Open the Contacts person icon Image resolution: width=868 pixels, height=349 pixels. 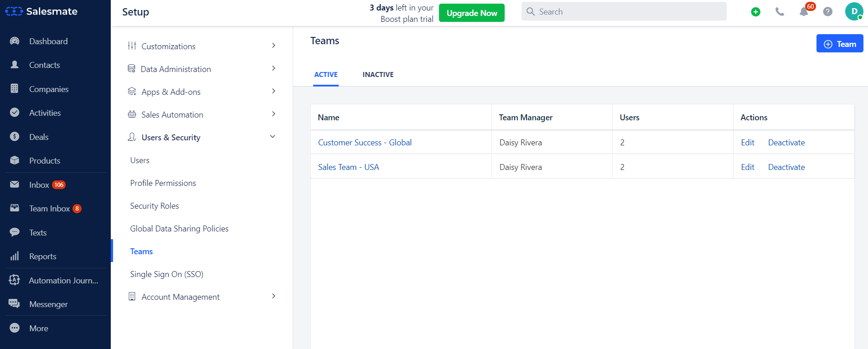(15, 65)
